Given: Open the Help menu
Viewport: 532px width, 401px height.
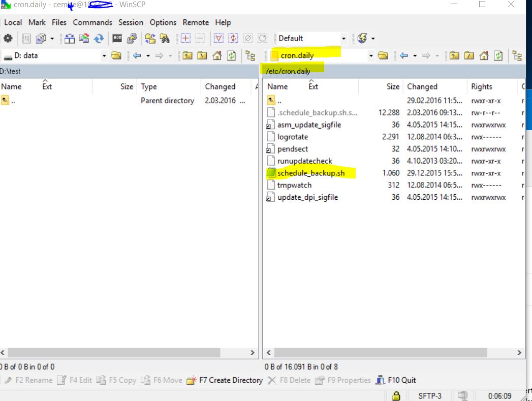Looking at the screenshot, I should click(223, 22).
